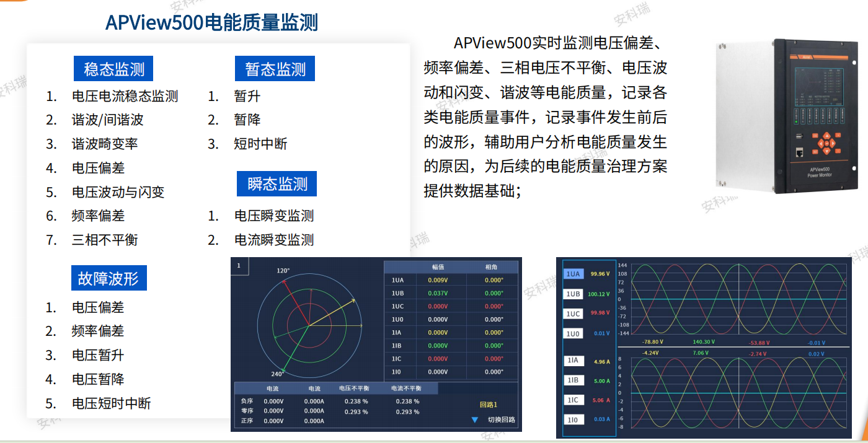The image size is (868, 443).
Task: Click the 瞬态监测 blue heading
Action: pyautogui.click(x=277, y=183)
